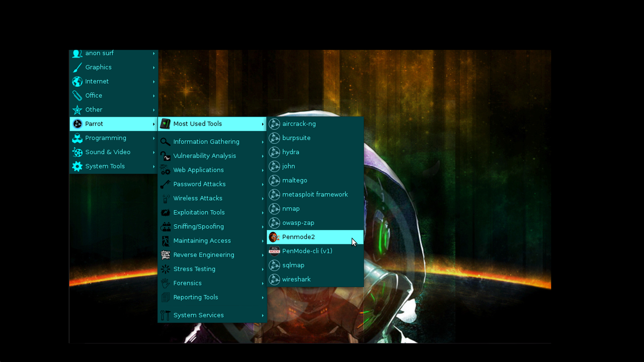This screenshot has width=644, height=362.
Task: Click the Programming category icon
Action: click(x=77, y=138)
